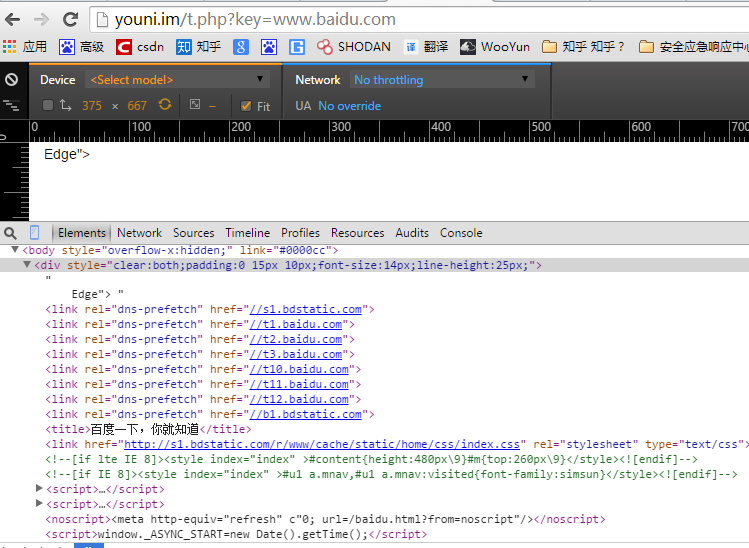Reload the page with the refresh icon
This screenshot has width=749, height=548.
click(x=71, y=20)
